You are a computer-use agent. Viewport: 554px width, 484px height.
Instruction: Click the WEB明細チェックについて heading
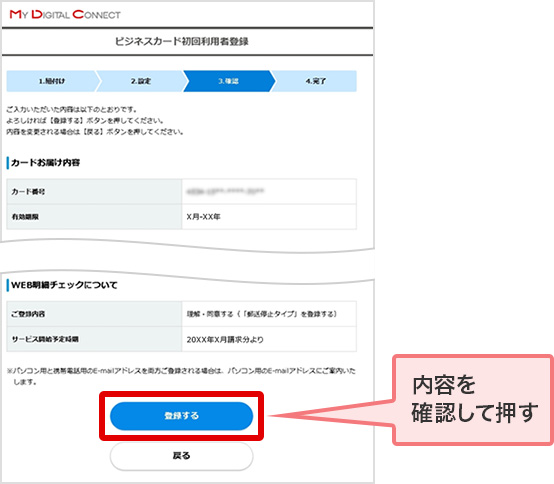64,285
